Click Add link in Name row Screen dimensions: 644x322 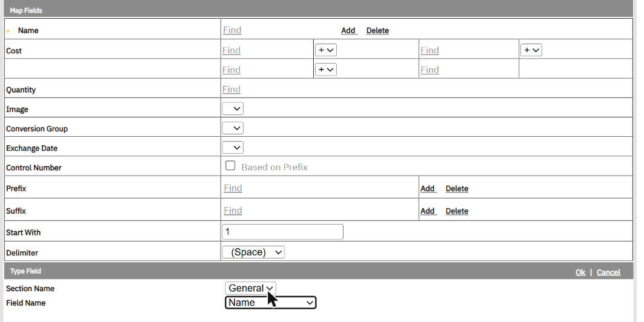point(348,30)
